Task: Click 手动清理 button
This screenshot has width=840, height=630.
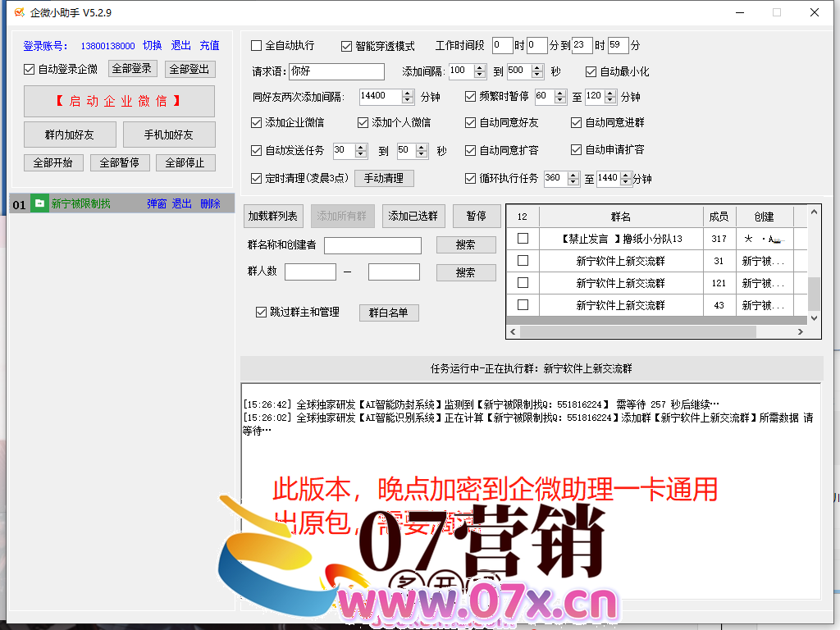Action: [384, 178]
